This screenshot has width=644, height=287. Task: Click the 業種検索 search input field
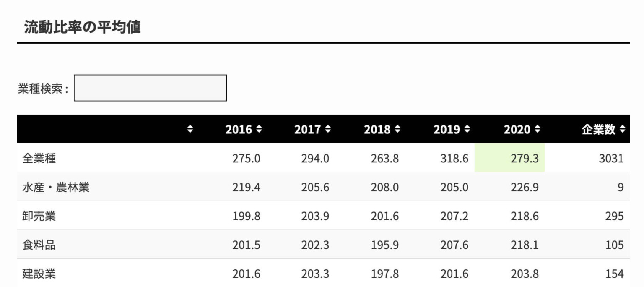tap(150, 88)
